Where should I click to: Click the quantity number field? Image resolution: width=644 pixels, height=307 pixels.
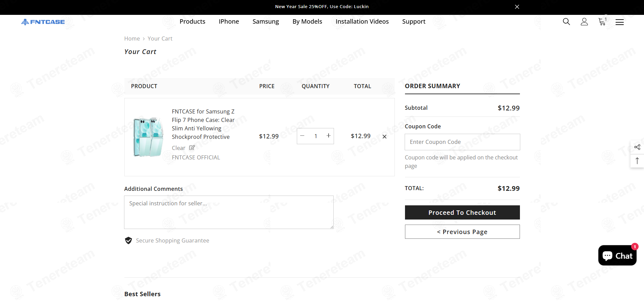tap(316, 136)
